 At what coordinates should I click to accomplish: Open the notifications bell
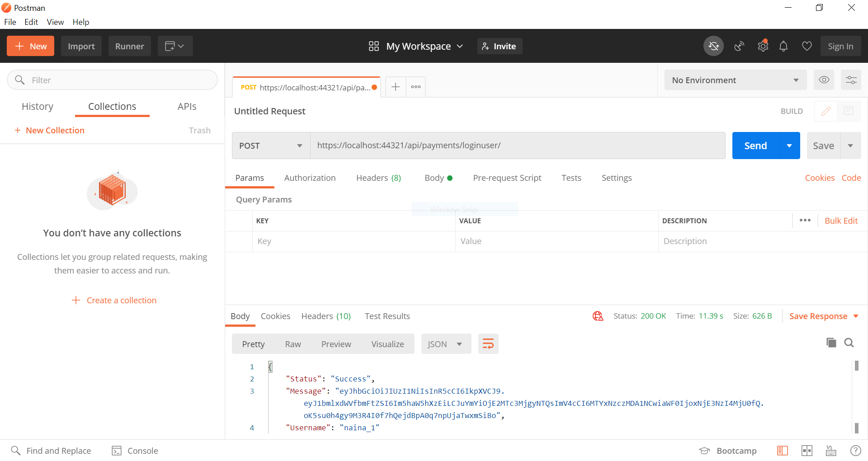(x=783, y=46)
